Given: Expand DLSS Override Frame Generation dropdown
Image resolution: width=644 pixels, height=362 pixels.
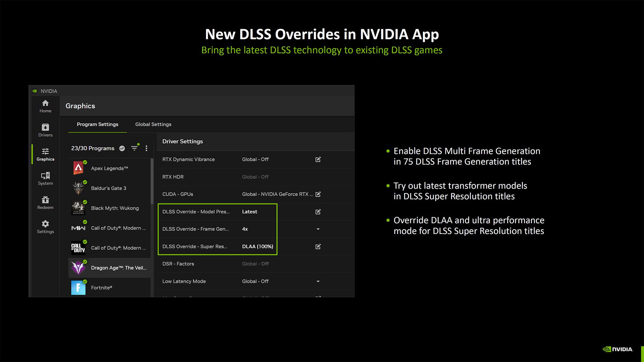Looking at the screenshot, I should (x=318, y=229).
